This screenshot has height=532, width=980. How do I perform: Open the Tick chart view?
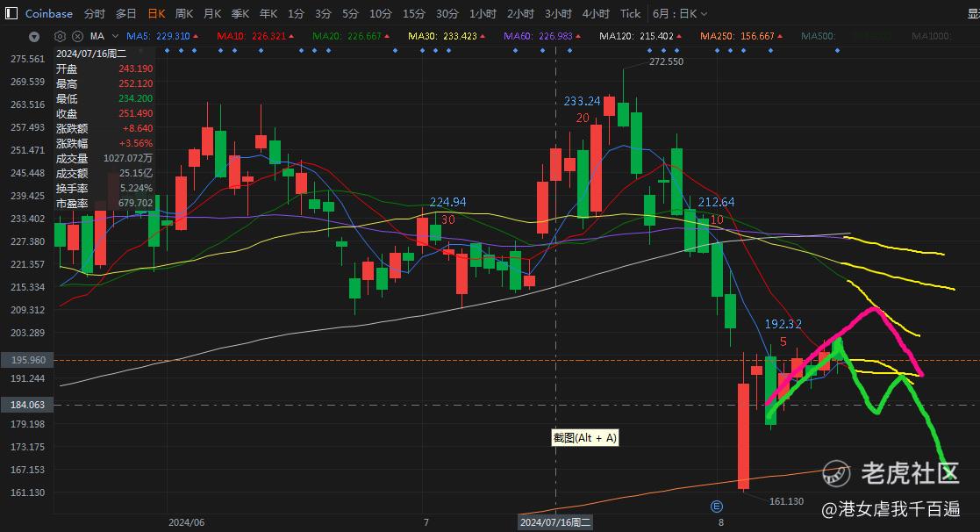(630, 14)
